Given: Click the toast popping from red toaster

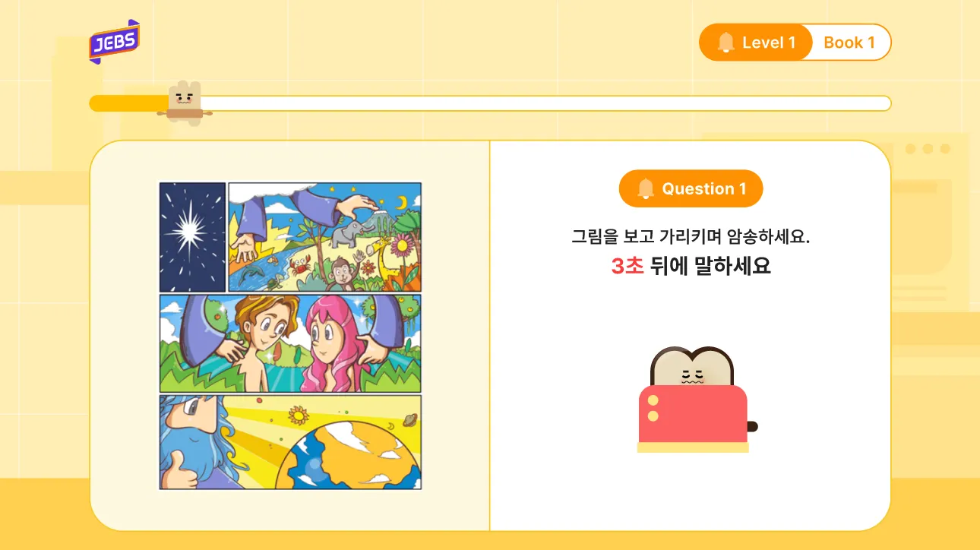Looking at the screenshot, I should click(692, 367).
